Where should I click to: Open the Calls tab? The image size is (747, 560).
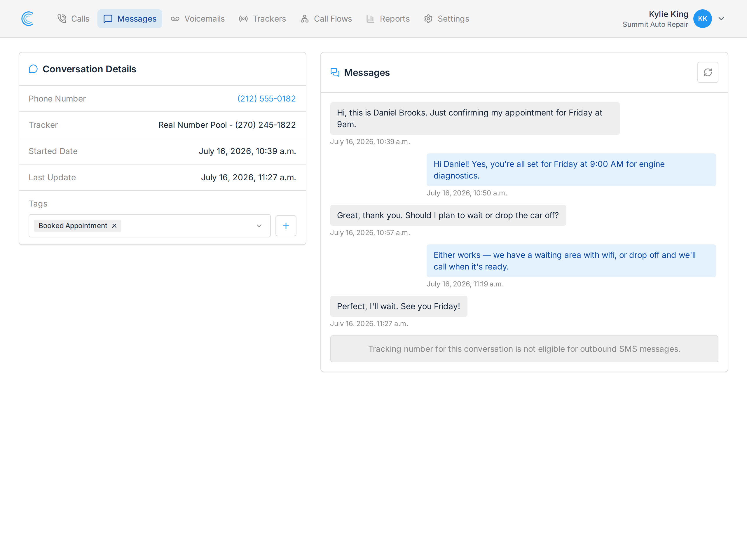tap(73, 19)
